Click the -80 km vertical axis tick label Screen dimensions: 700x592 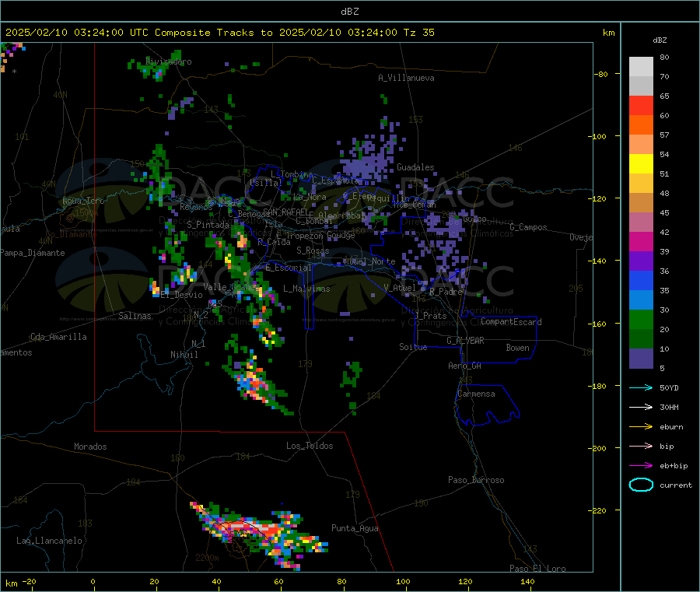[601, 74]
